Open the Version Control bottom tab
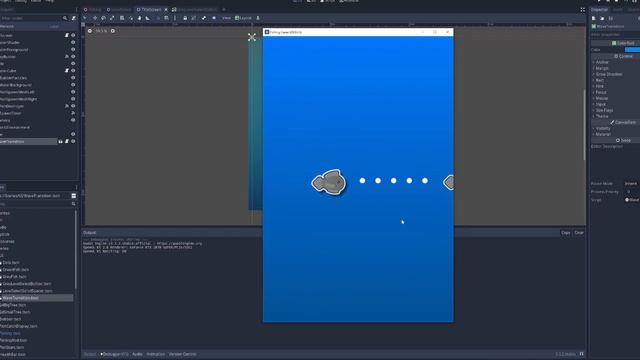This screenshot has height=360, width=640. pyautogui.click(x=182, y=354)
